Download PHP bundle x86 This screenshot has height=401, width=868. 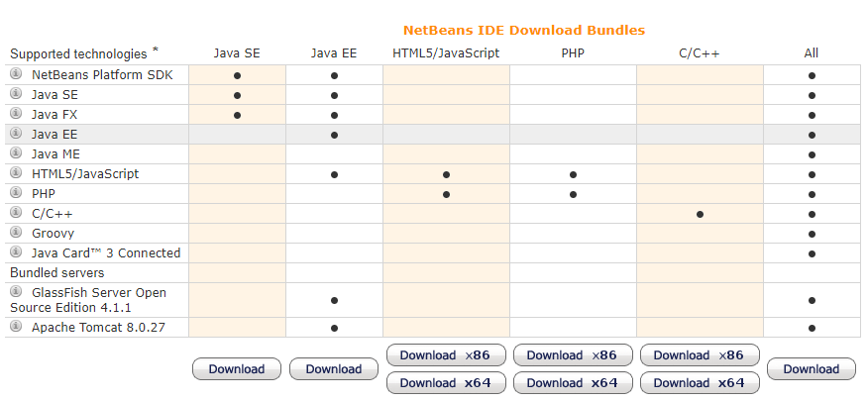(x=573, y=355)
